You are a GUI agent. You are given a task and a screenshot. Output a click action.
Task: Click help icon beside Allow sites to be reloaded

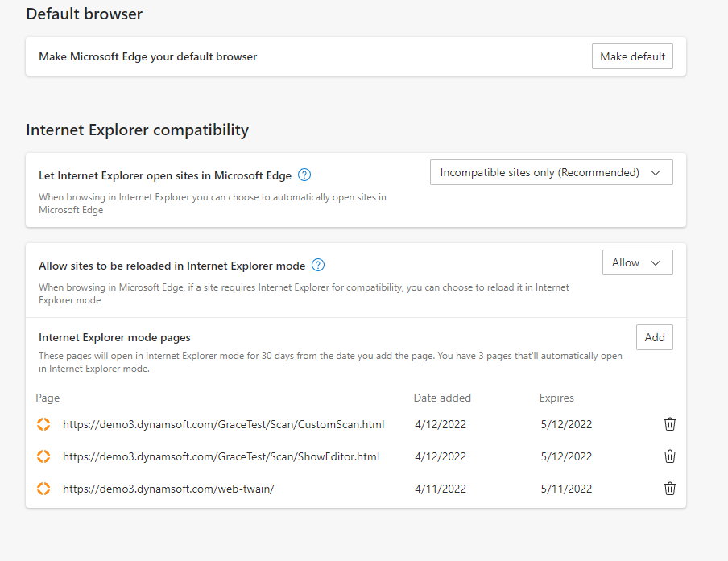point(318,266)
